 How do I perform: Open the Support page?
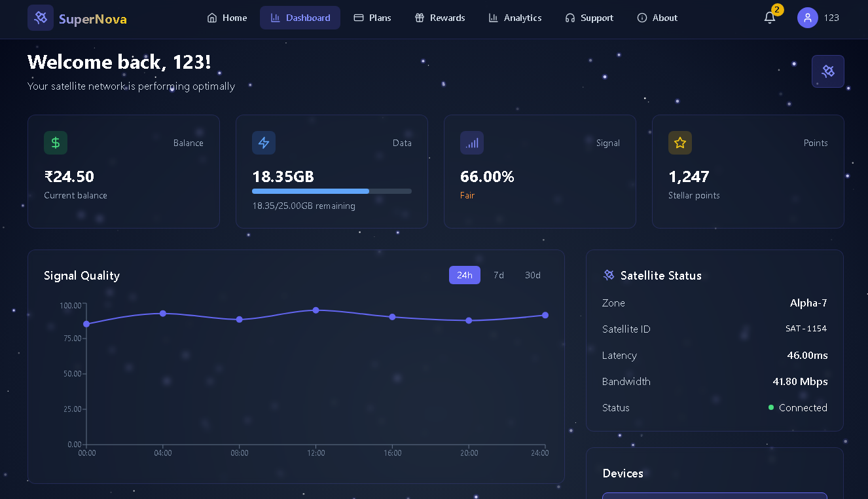(x=589, y=18)
